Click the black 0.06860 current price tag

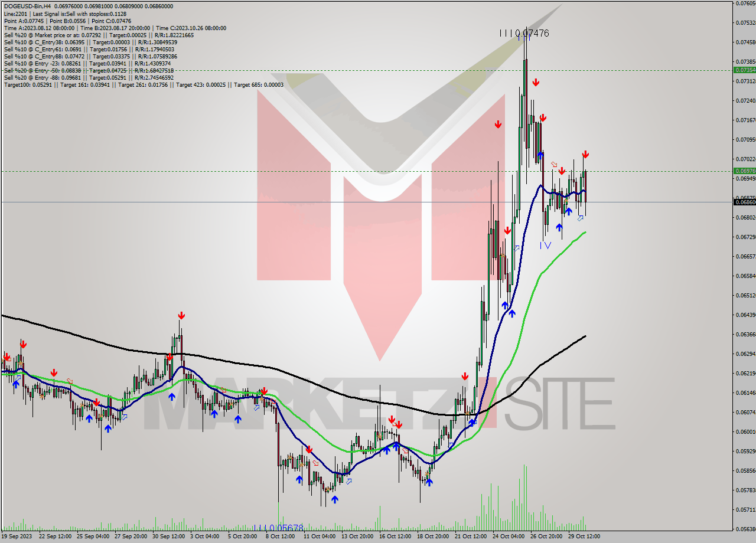744,202
